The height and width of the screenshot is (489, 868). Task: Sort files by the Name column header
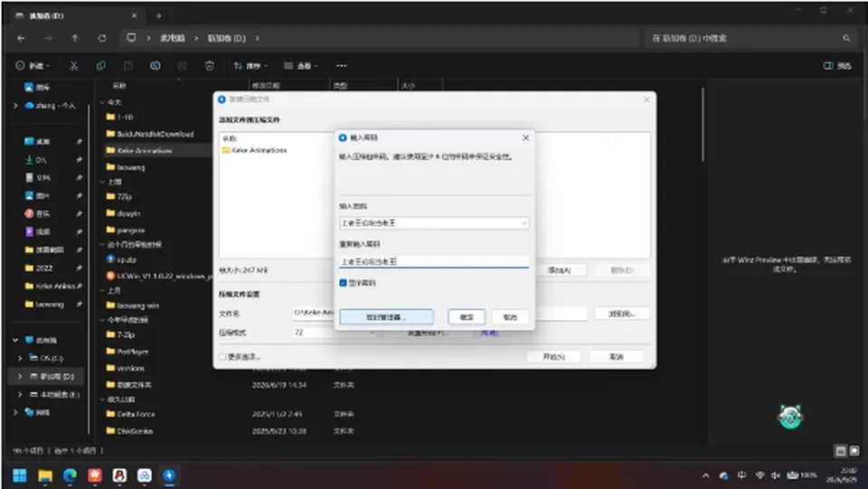coord(119,86)
